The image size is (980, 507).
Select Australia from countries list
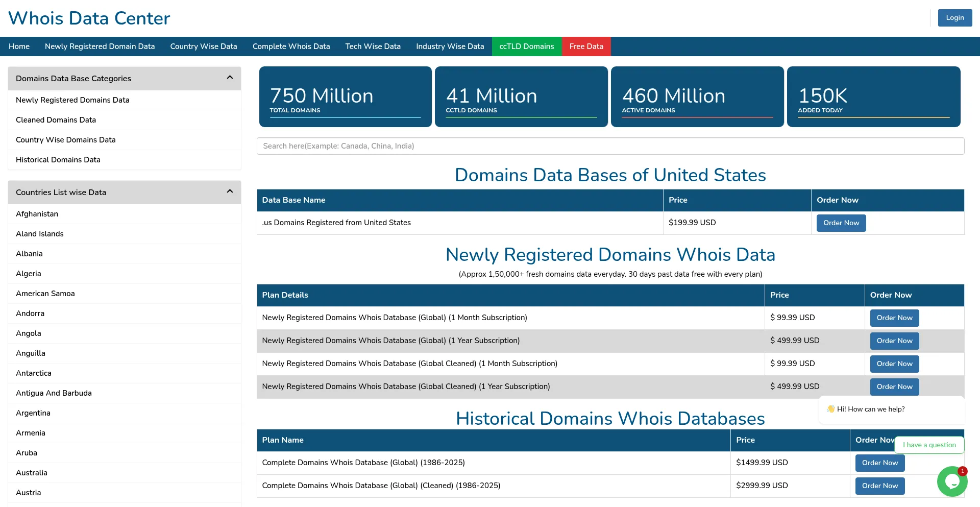[125, 473]
